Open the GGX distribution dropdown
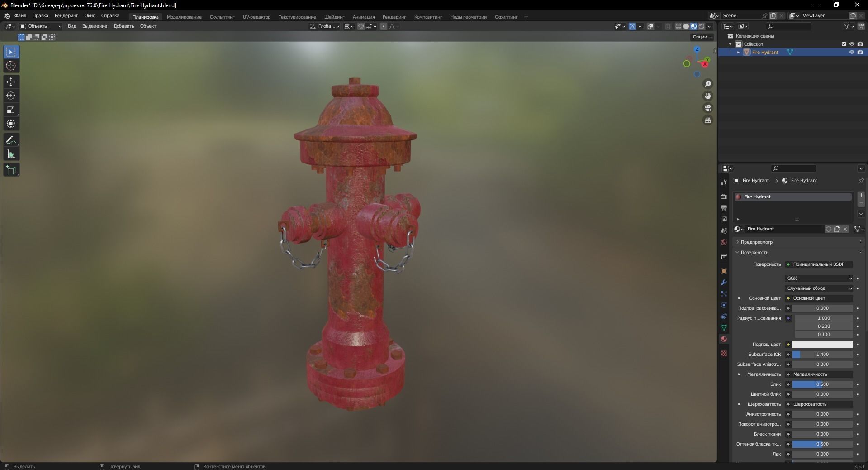The image size is (868, 470). pyautogui.click(x=819, y=278)
